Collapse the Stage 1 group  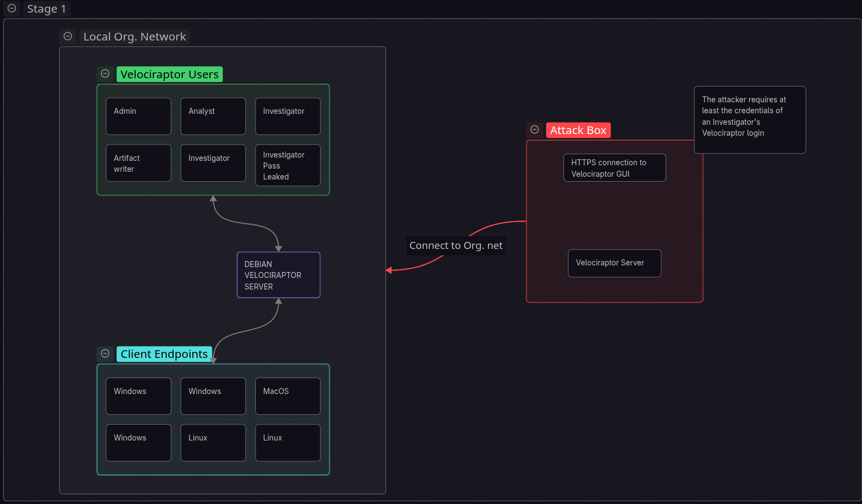click(x=12, y=9)
